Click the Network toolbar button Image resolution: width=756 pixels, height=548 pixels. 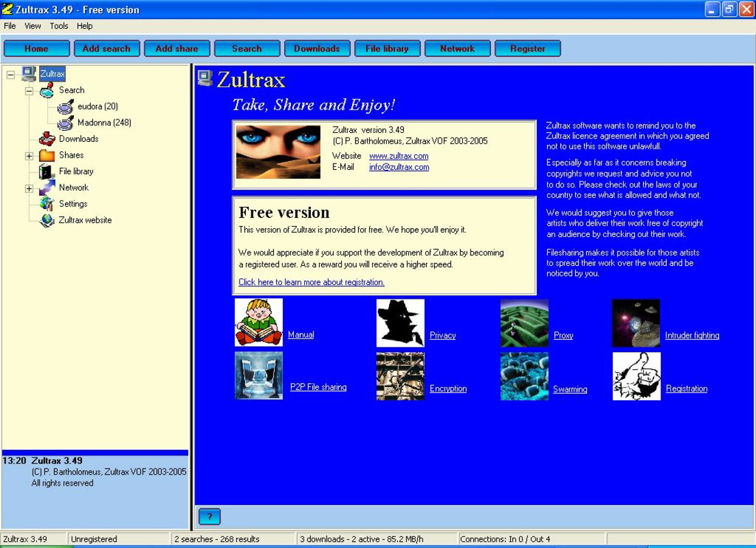[457, 48]
